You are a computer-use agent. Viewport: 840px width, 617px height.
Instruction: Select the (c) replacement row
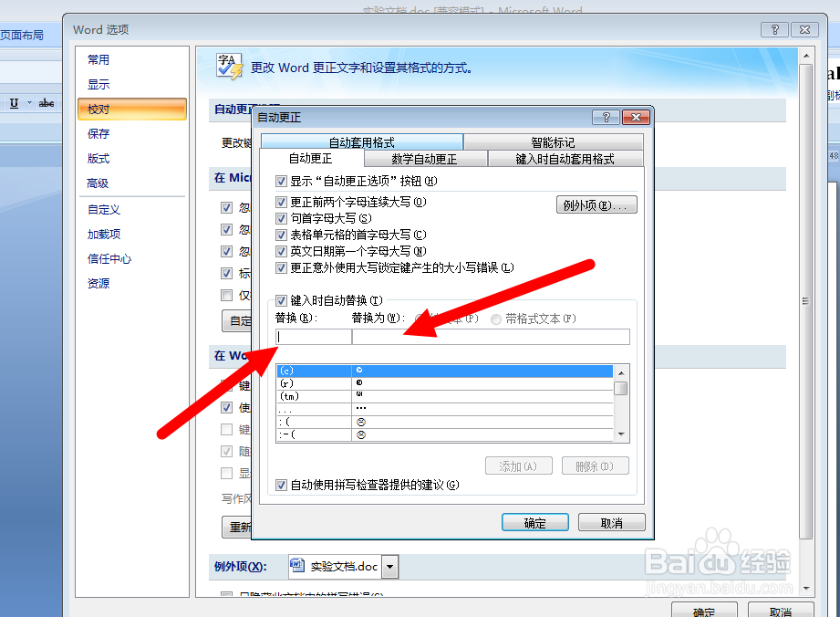444,371
